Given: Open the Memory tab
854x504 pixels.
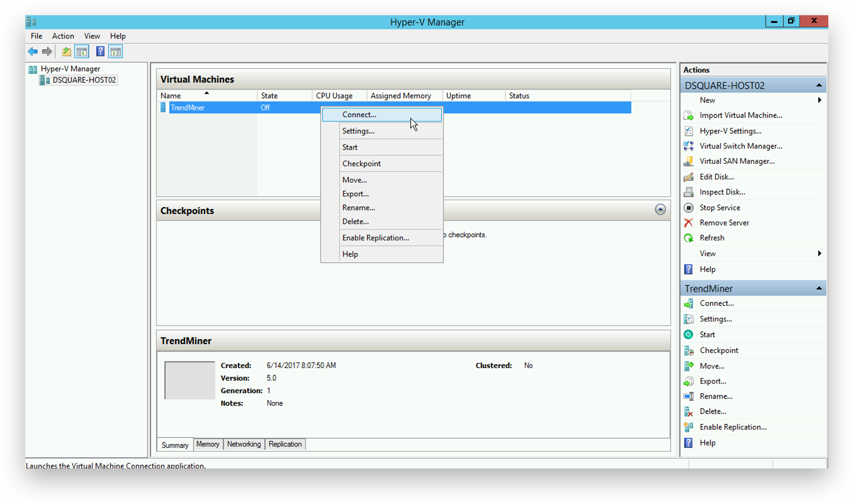Looking at the screenshot, I should (208, 444).
